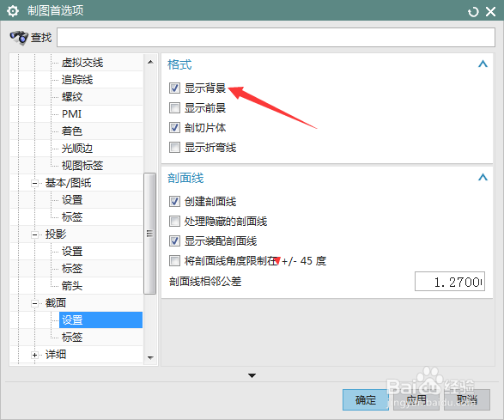Select 追踪线 tree item

tap(77, 79)
